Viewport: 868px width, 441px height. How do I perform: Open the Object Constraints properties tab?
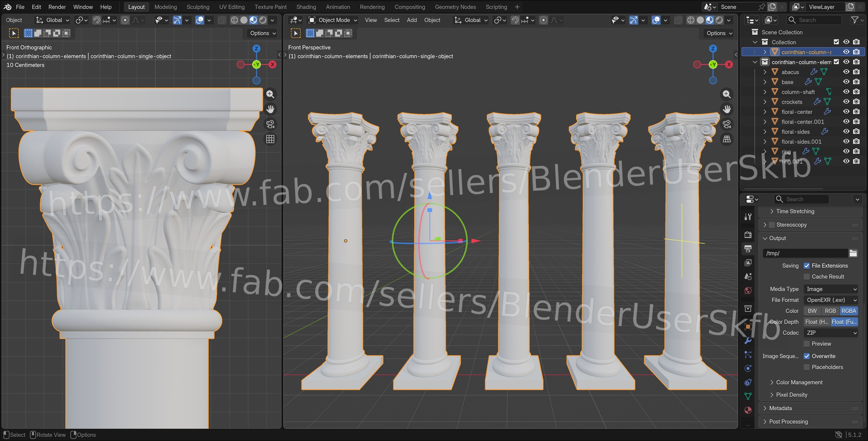tap(748, 382)
